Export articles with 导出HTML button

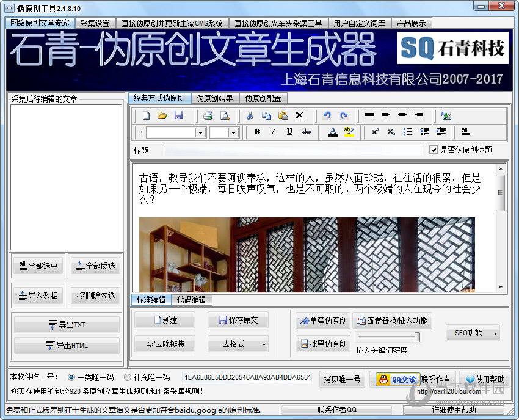(67, 346)
